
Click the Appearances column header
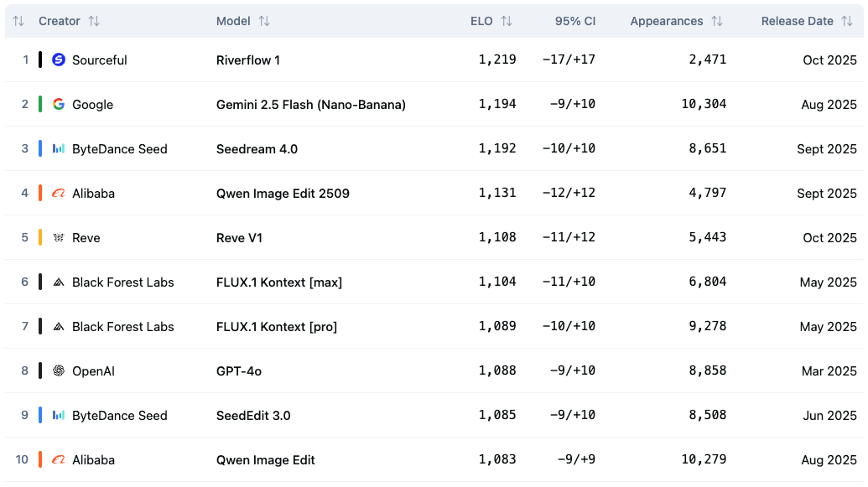(x=667, y=21)
